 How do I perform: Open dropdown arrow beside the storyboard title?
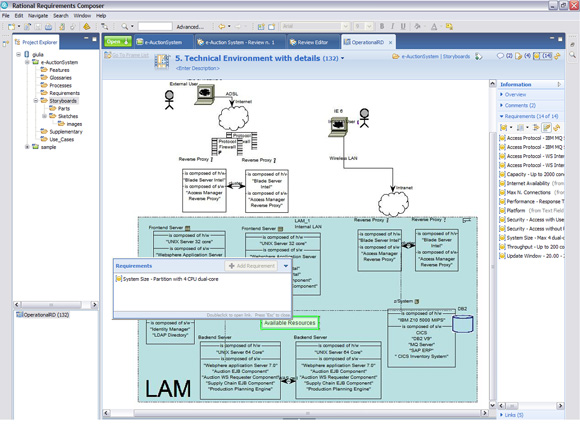[x=343, y=58]
